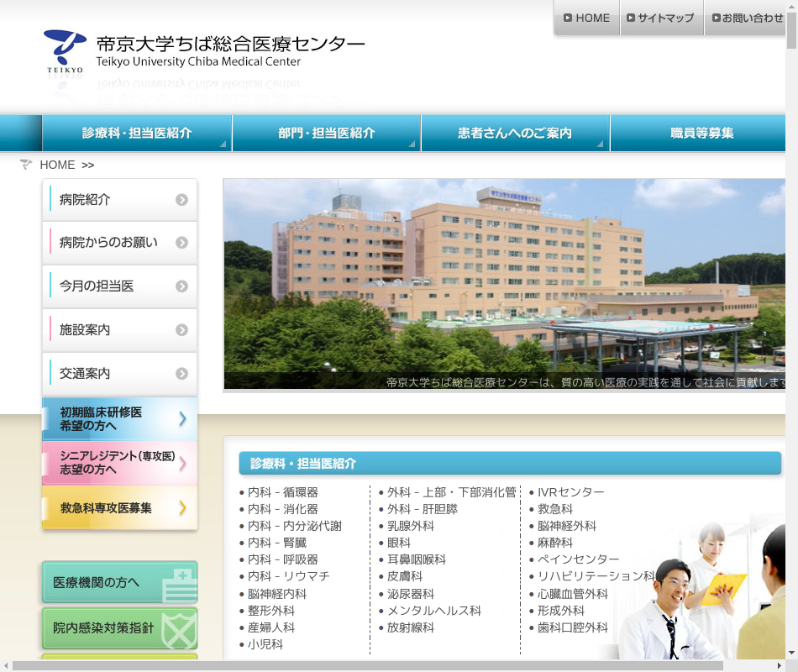Viewport: 798px width, 672px height.
Task: Open 整形外科 department link
Action: 270,611
